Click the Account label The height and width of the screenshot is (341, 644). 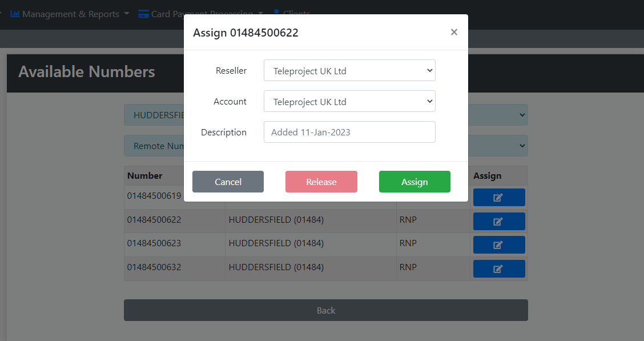tap(230, 102)
